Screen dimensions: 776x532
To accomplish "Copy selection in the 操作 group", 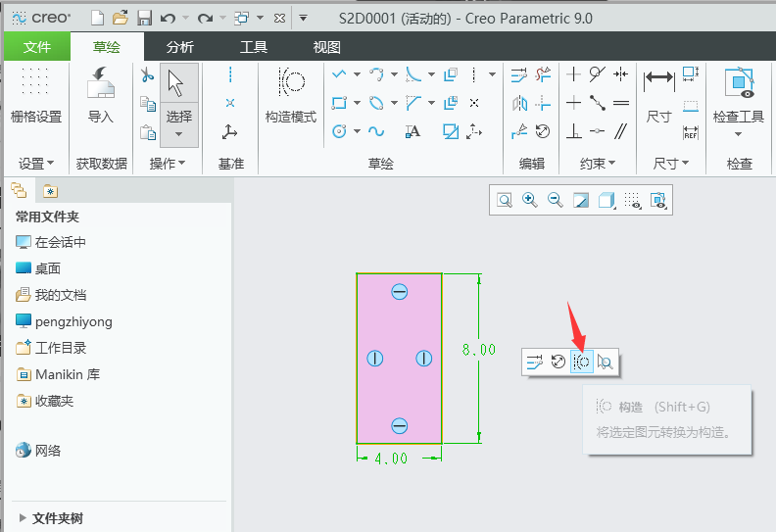I will coord(148,104).
